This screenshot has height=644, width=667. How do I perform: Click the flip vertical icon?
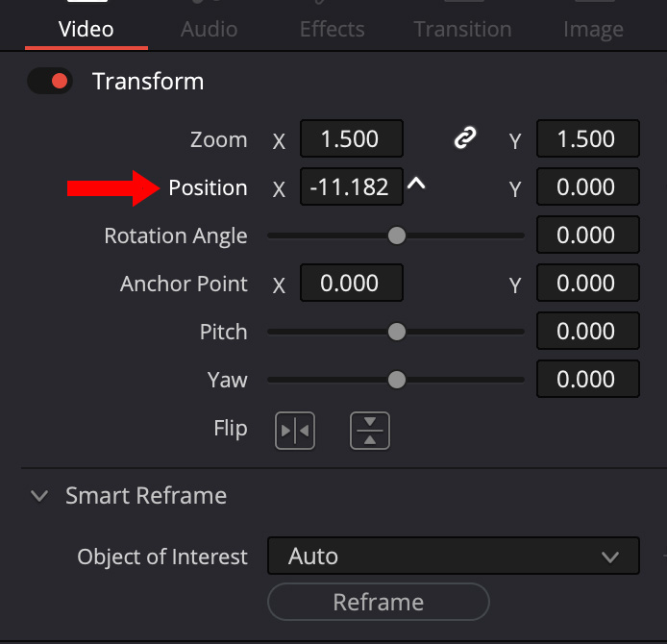coord(369,431)
